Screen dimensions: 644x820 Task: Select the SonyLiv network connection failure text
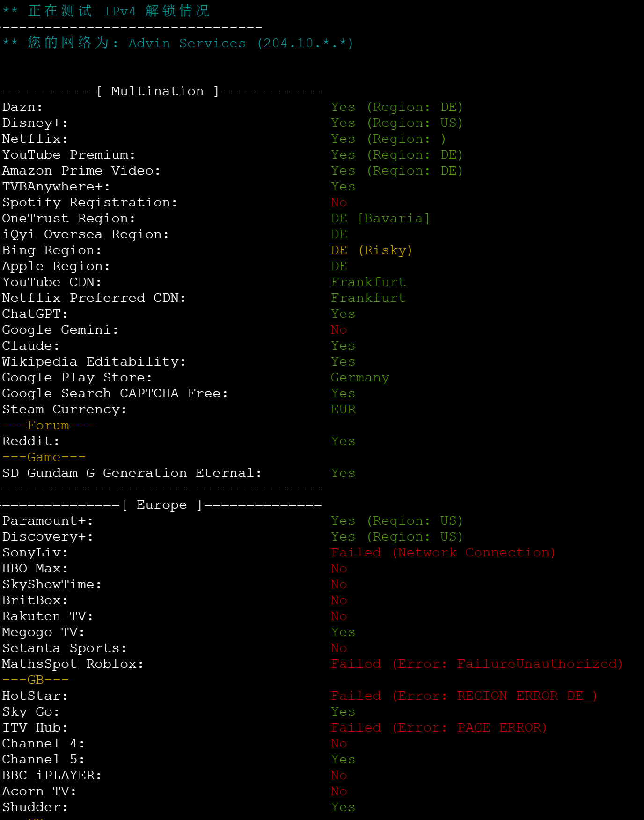443,553
